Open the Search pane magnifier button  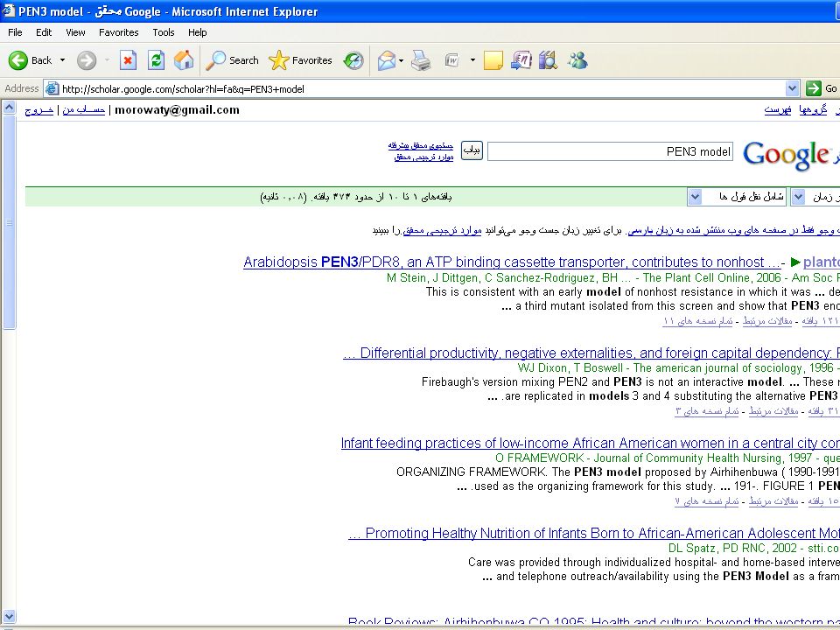coord(232,60)
